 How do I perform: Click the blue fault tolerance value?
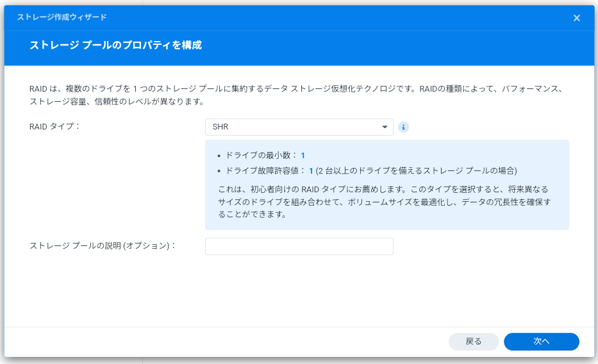(311, 171)
